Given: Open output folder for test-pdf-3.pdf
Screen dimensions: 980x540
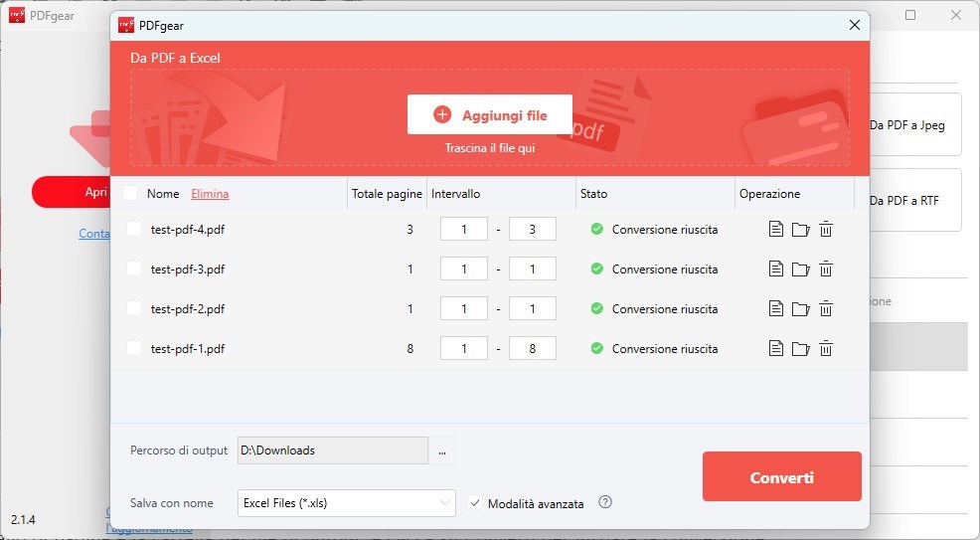Looking at the screenshot, I should coord(801,270).
